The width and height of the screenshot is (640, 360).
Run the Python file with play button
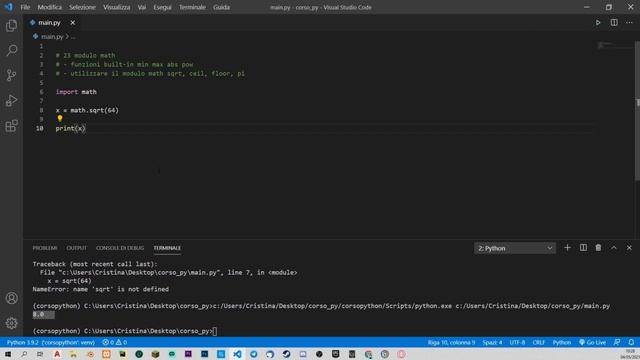point(598,23)
